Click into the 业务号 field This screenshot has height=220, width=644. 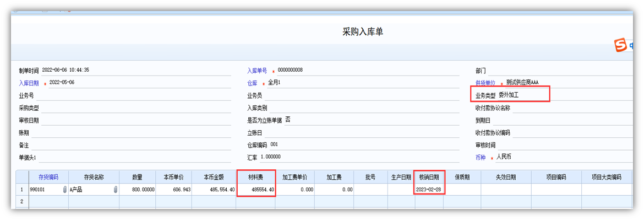pos(134,96)
